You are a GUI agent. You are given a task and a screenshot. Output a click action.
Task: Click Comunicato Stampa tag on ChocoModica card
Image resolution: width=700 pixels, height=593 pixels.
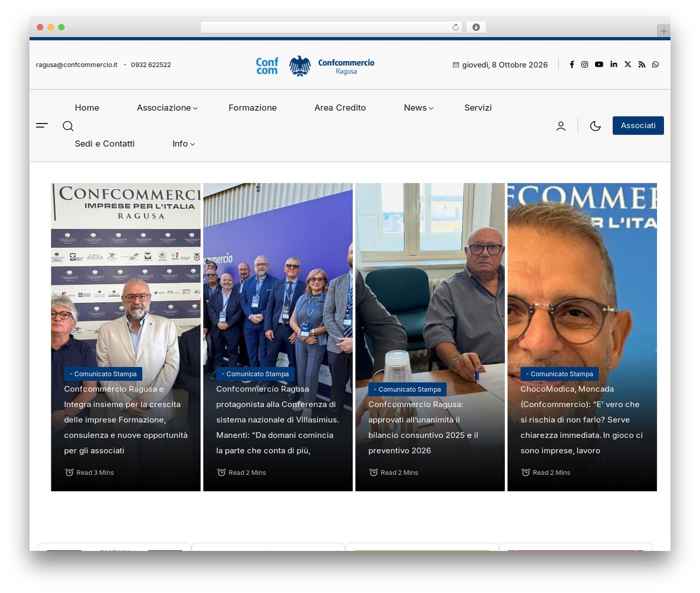click(x=559, y=374)
